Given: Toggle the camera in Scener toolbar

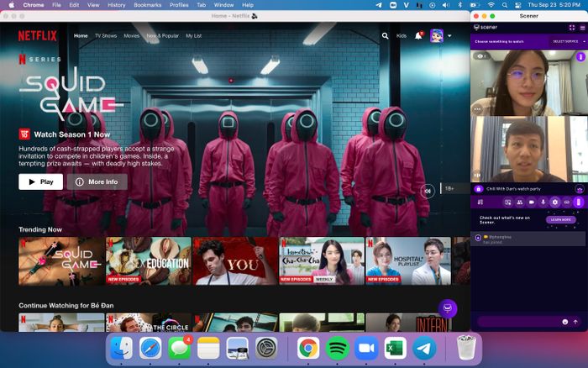Looking at the screenshot, I should coord(532,202).
